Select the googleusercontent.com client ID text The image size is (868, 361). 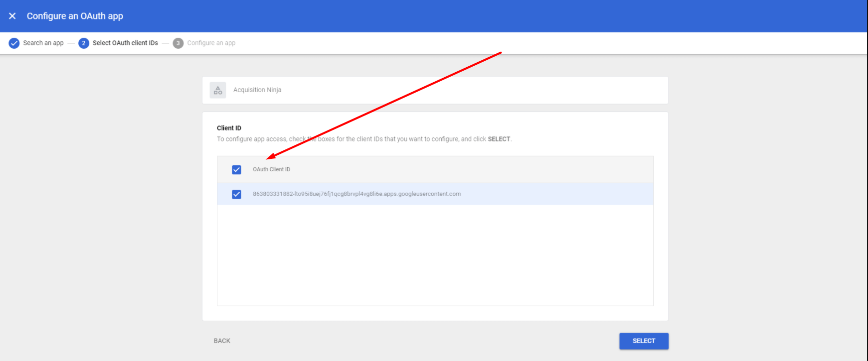click(356, 194)
